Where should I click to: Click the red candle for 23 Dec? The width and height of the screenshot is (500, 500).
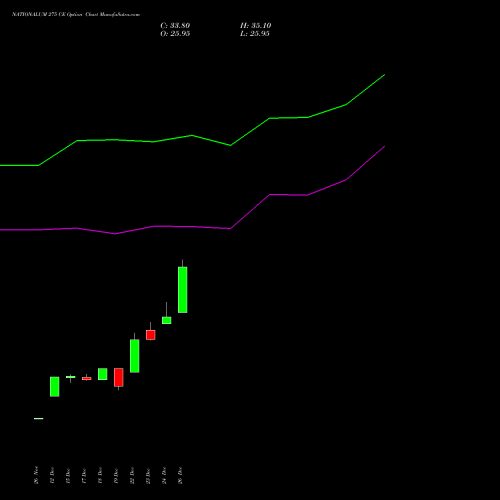click(151, 335)
